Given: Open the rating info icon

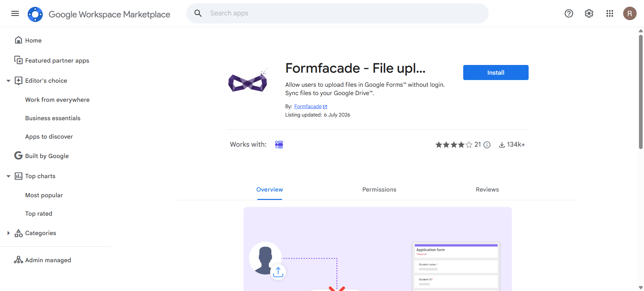Looking at the screenshot, I should point(487,145).
